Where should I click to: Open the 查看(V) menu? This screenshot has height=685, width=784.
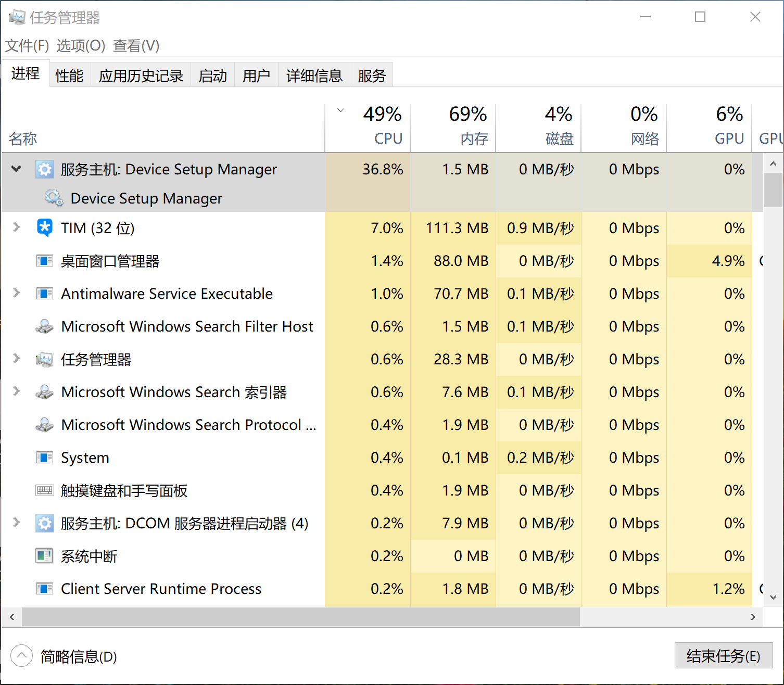pos(136,46)
